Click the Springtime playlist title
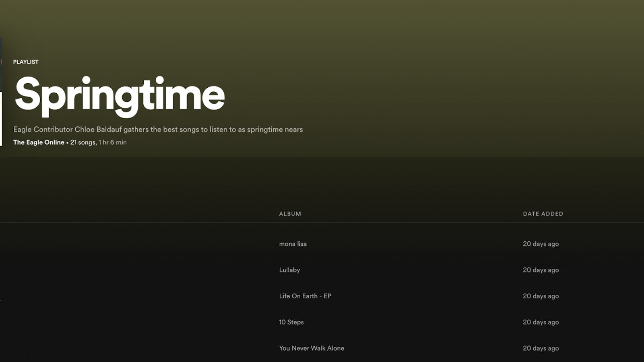644x362 pixels. click(120, 95)
